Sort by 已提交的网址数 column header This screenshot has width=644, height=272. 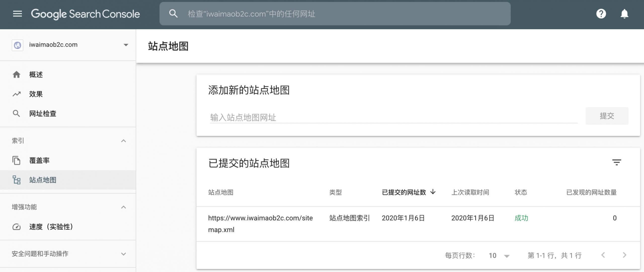[x=404, y=192]
